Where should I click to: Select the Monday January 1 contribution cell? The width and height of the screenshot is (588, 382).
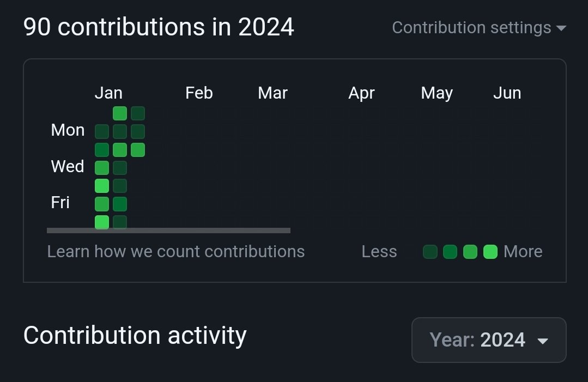tap(102, 131)
